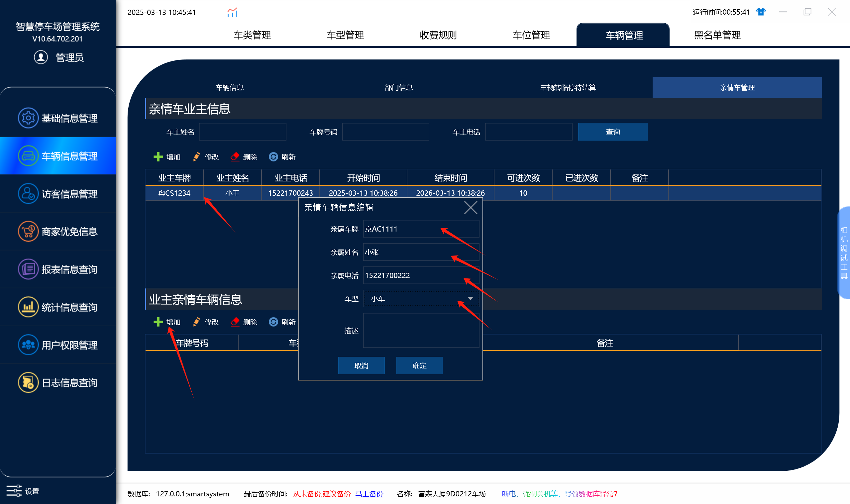The height and width of the screenshot is (504, 850).
Task: Click the 查询 search button
Action: click(613, 132)
